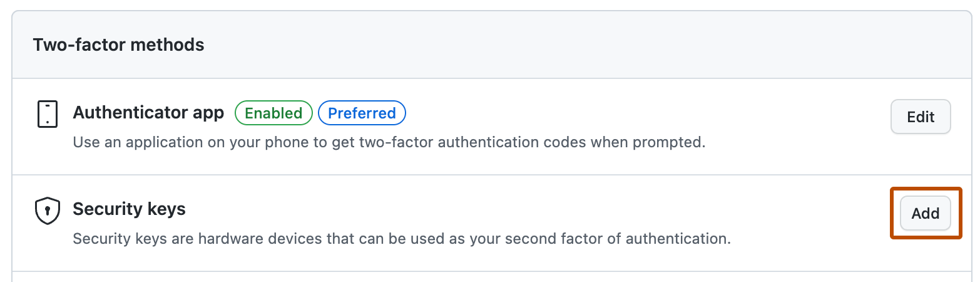
Task: Click the empty row beneath Security keys
Action: pos(488,277)
